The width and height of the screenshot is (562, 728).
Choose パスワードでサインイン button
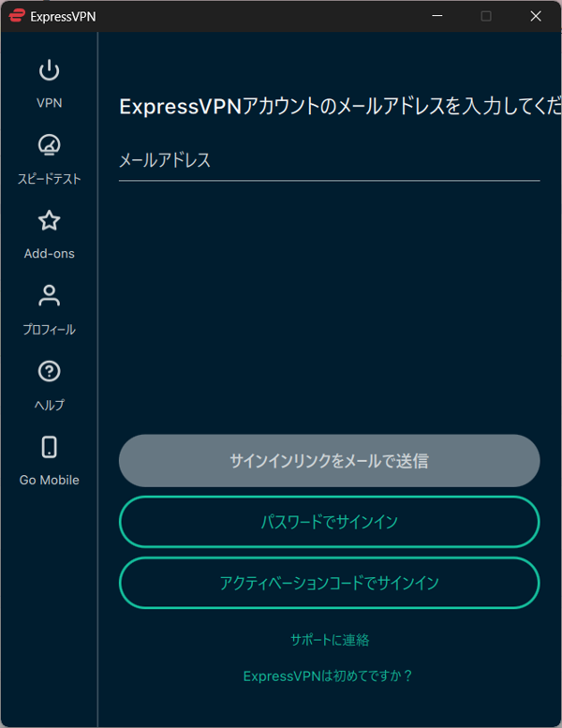pyautogui.click(x=329, y=522)
